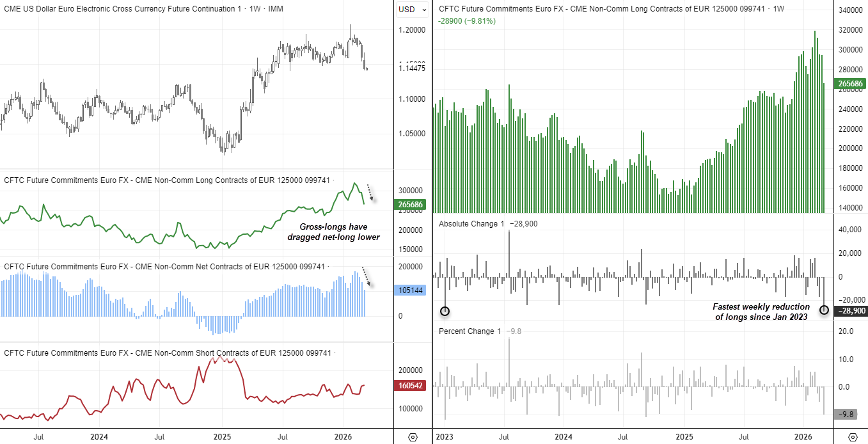Click the black −28,900 value badge on the scale

click(x=853, y=310)
